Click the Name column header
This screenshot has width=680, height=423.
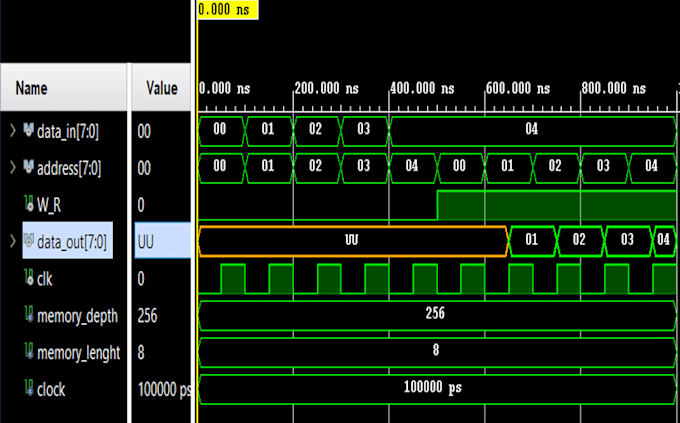[x=64, y=88]
